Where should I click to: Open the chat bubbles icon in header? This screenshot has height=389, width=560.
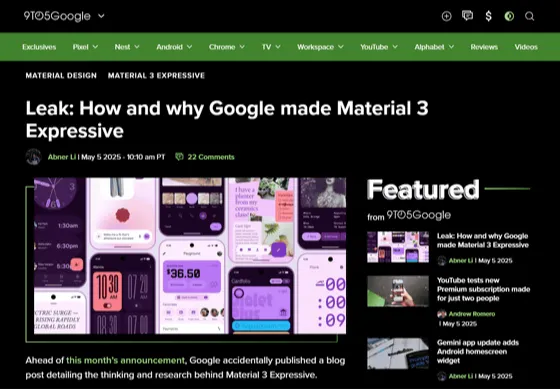[x=467, y=16]
